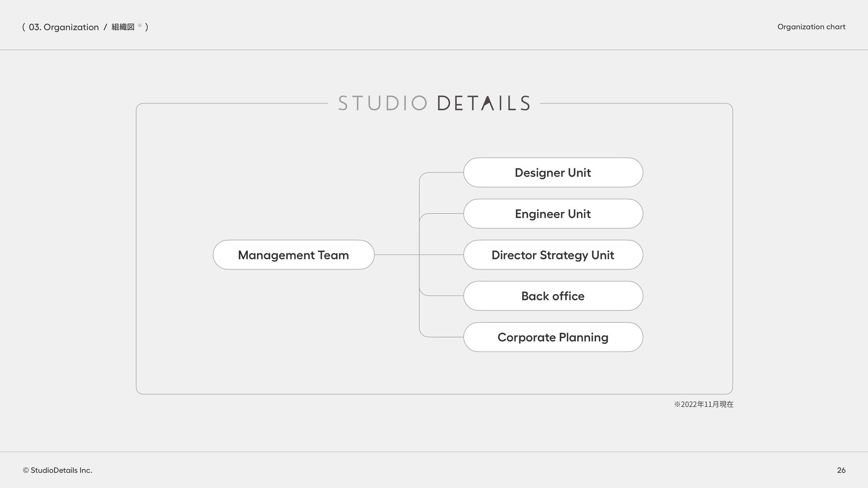
Task: Click the ※2022年11月現在 footnote
Action: (703, 404)
